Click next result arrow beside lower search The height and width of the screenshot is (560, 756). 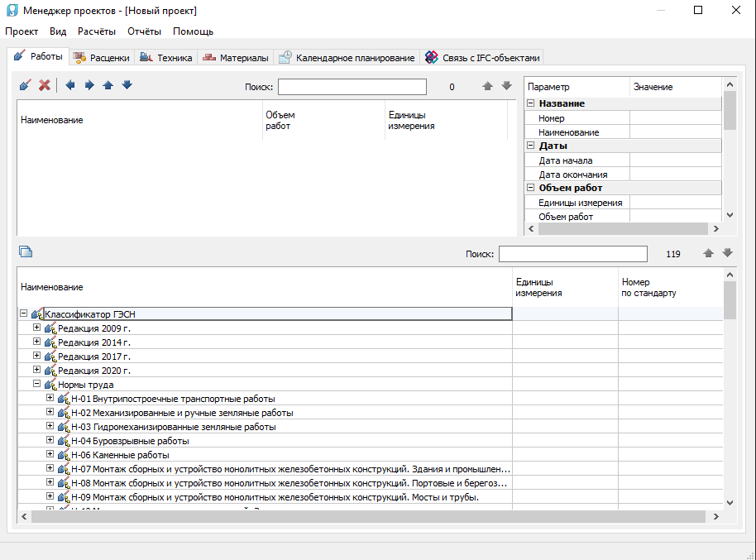point(728,253)
